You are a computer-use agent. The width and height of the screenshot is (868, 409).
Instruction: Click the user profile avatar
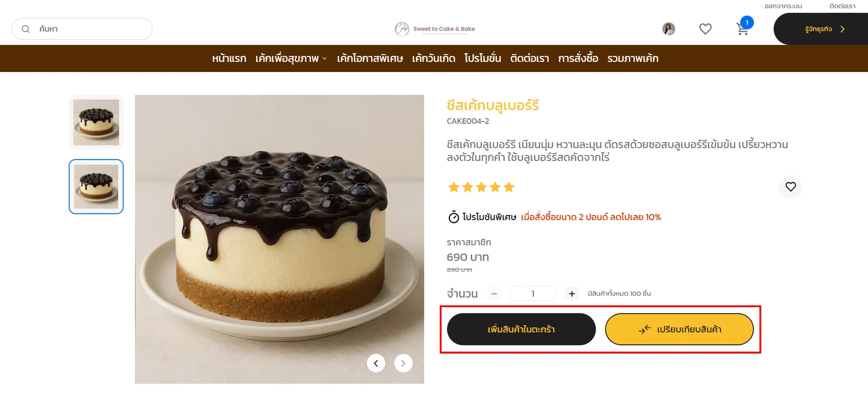(x=669, y=29)
